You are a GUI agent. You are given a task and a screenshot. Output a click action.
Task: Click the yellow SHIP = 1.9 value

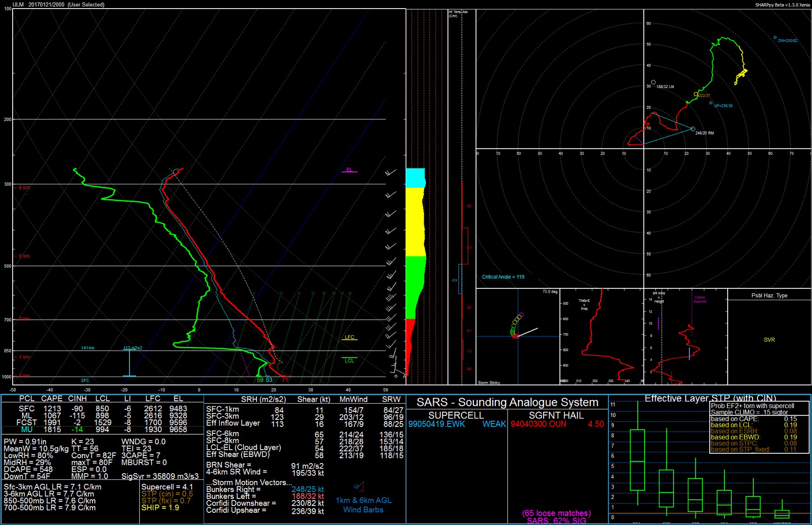tap(160, 508)
